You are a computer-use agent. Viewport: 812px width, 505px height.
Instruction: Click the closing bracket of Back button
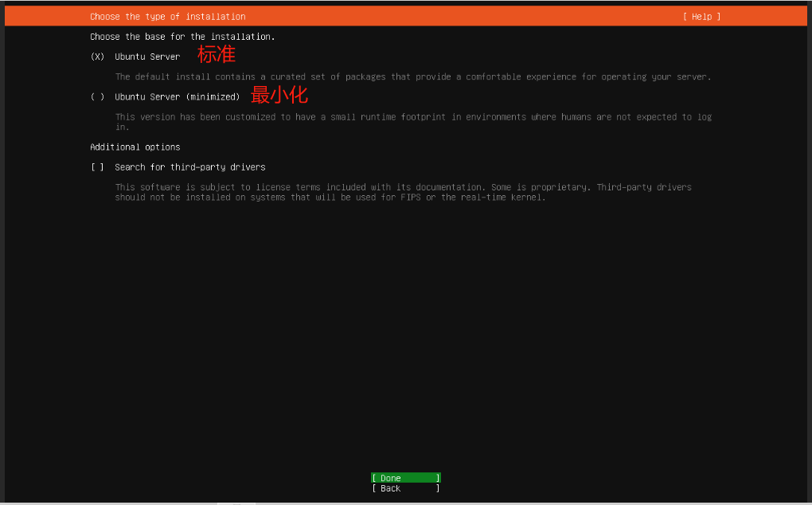pos(438,488)
